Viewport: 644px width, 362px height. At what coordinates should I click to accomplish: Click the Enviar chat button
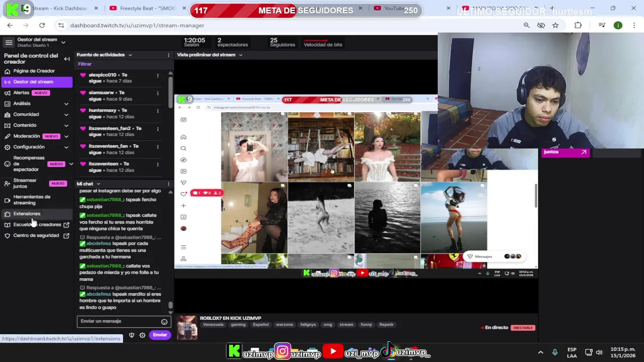tap(160, 335)
